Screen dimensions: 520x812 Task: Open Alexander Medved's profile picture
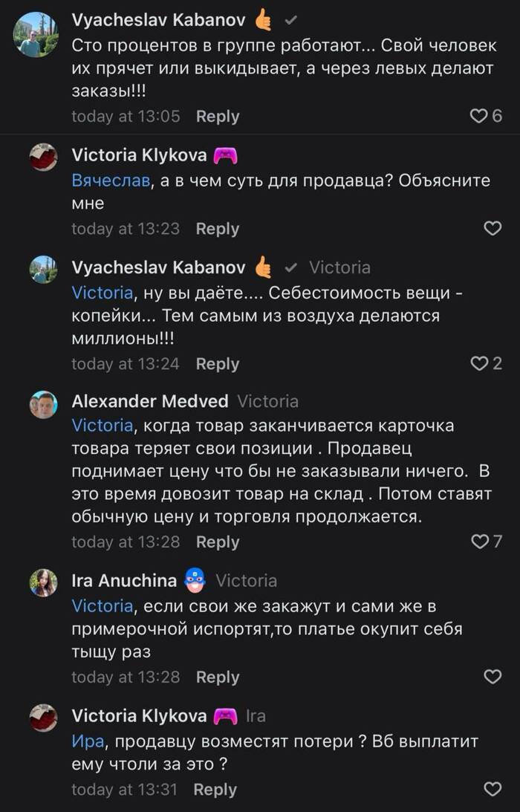pos(43,405)
